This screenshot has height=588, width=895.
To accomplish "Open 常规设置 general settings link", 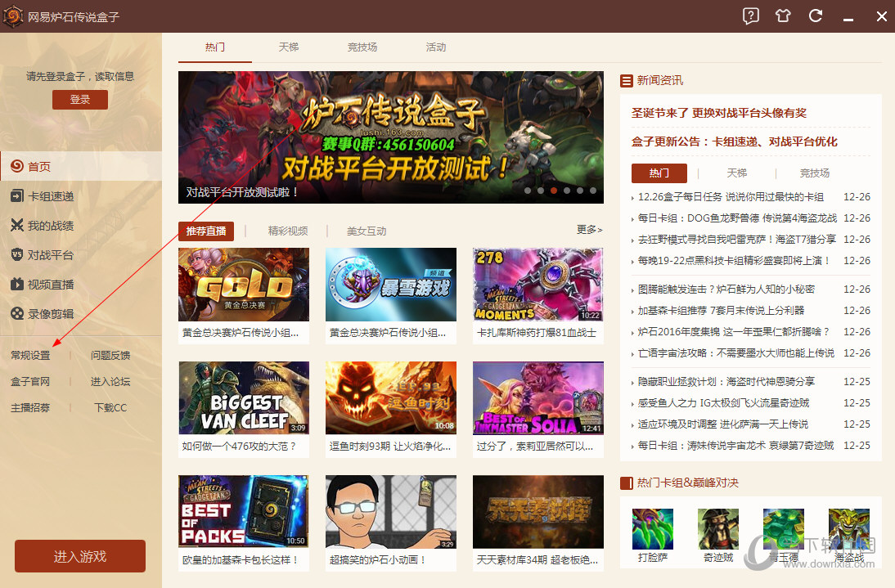I will 30,355.
